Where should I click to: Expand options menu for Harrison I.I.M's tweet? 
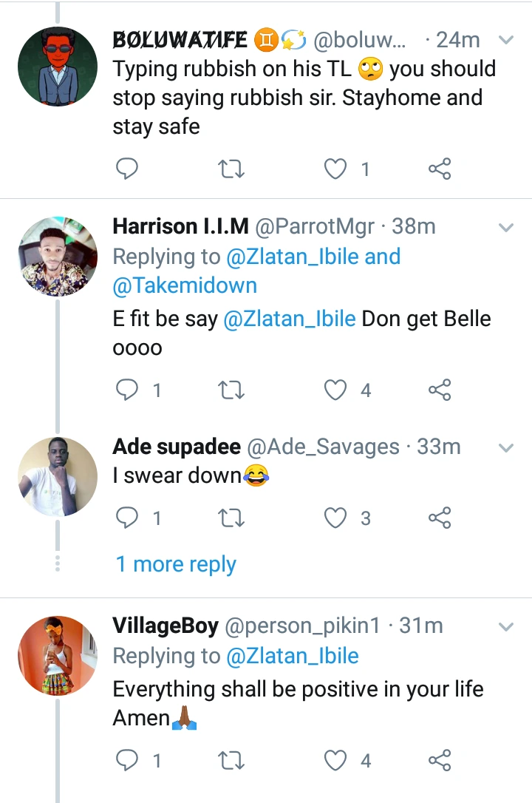point(506,227)
